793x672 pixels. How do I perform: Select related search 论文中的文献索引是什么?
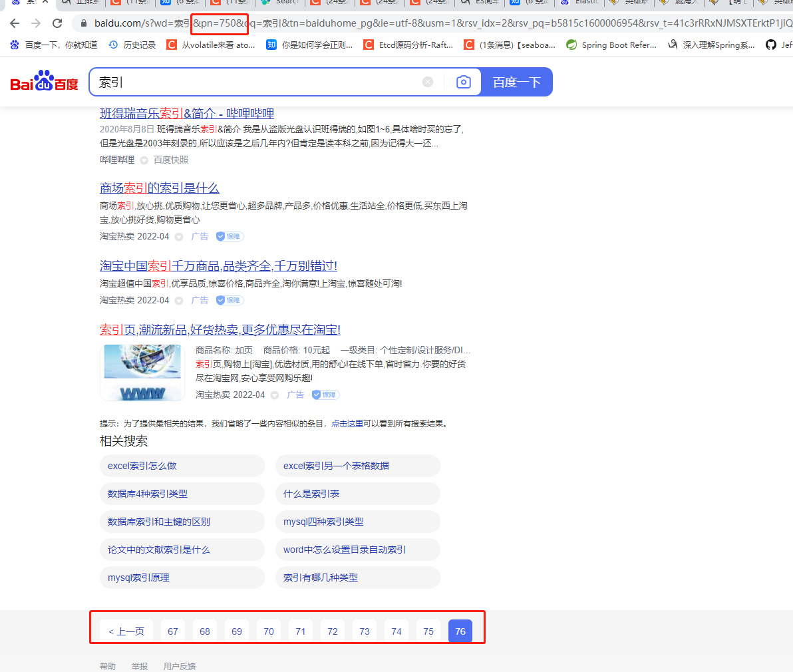pyautogui.click(x=182, y=550)
